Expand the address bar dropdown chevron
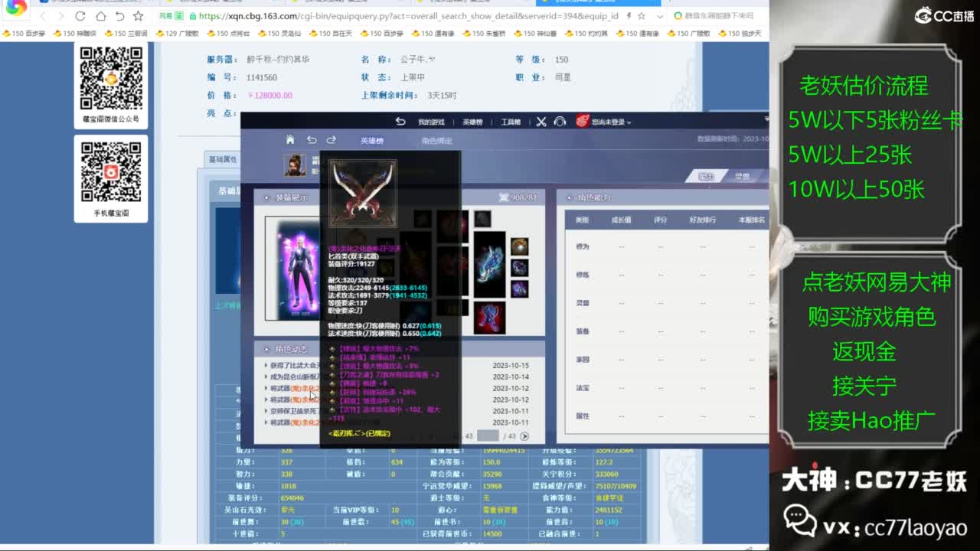The width and height of the screenshot is (980, 551). (660, 16)
